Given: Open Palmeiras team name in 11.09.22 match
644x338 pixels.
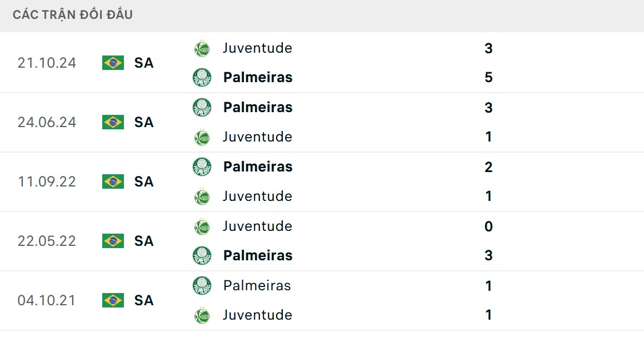Looking at the screenshot, I should (x=258, y=167).
